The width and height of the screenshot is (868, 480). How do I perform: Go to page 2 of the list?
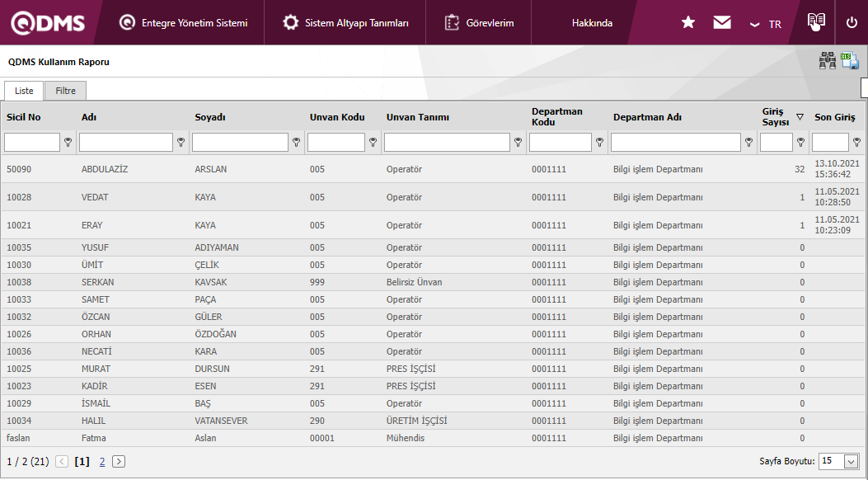102,462
